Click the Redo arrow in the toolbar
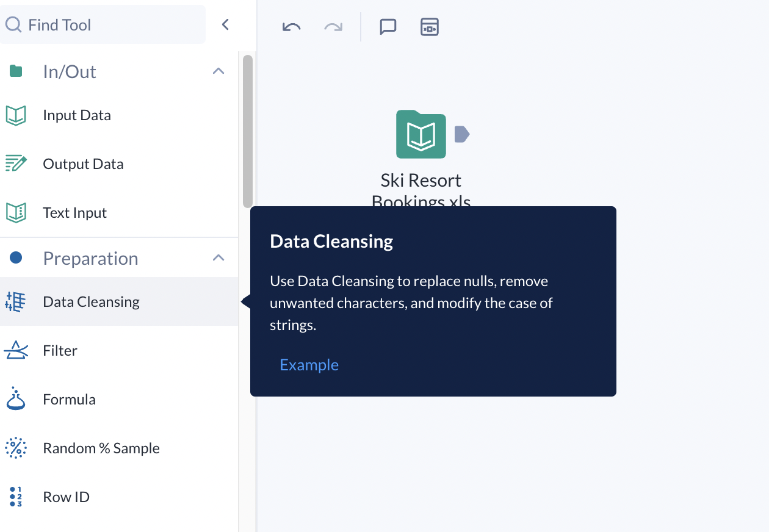 coord(333,27)
